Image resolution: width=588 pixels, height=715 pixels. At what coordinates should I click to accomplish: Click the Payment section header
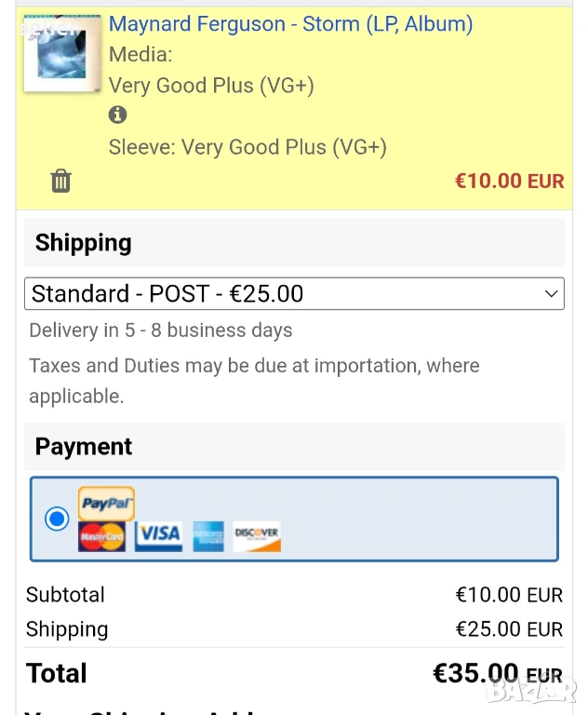84,447
